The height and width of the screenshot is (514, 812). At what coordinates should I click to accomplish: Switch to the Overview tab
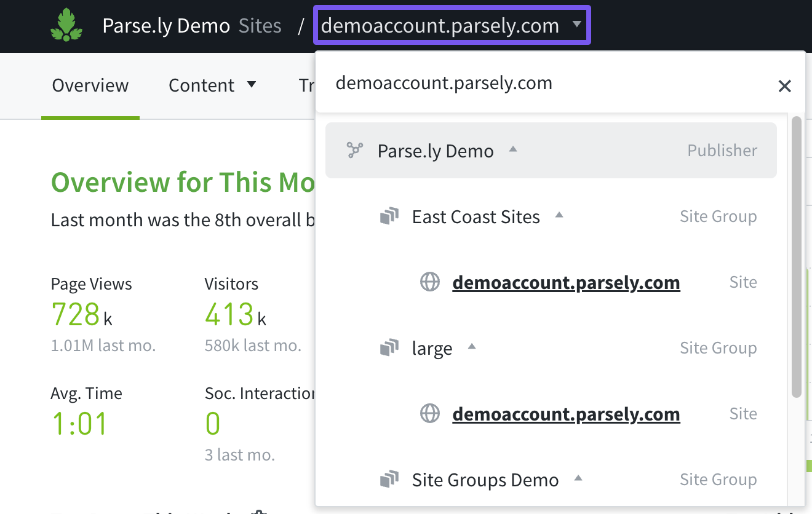[90, 85]
